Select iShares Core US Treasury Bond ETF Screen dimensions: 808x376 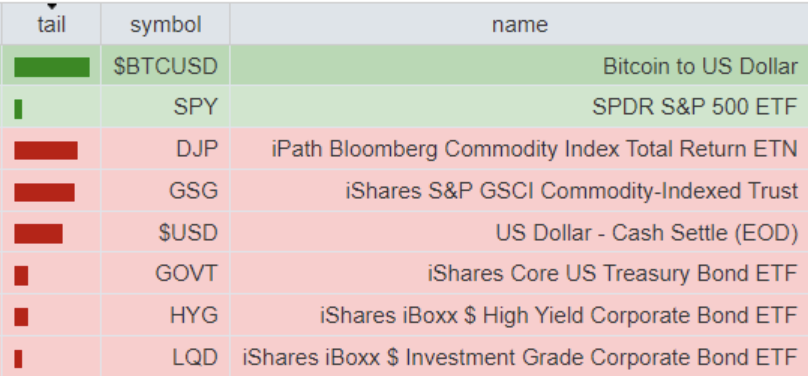(x=613, y=274)
